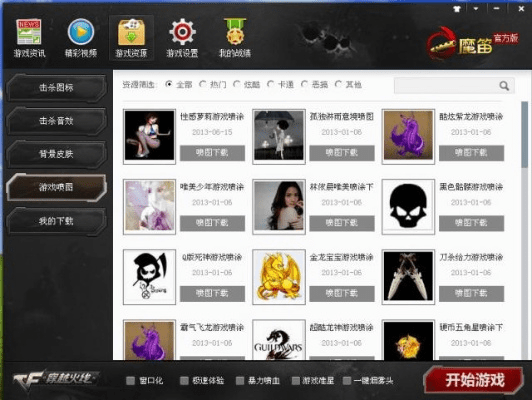Open the 唯美少年 spray thumbnail
The image size is (532, 400).
pos(149,207)
